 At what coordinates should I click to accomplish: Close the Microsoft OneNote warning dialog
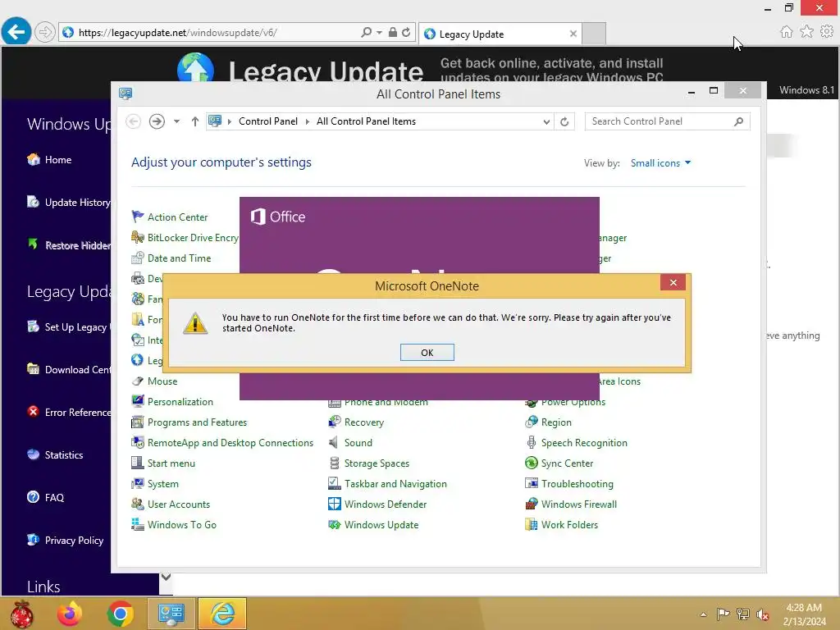[673, 282]
